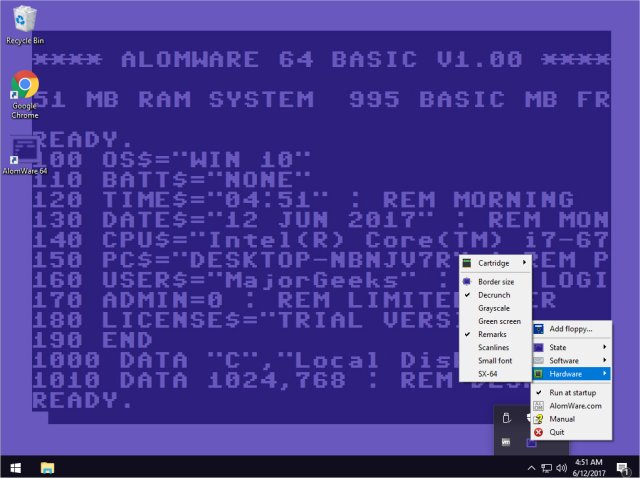
Task: Click the network status tray icon
Action: click(547, 468)
